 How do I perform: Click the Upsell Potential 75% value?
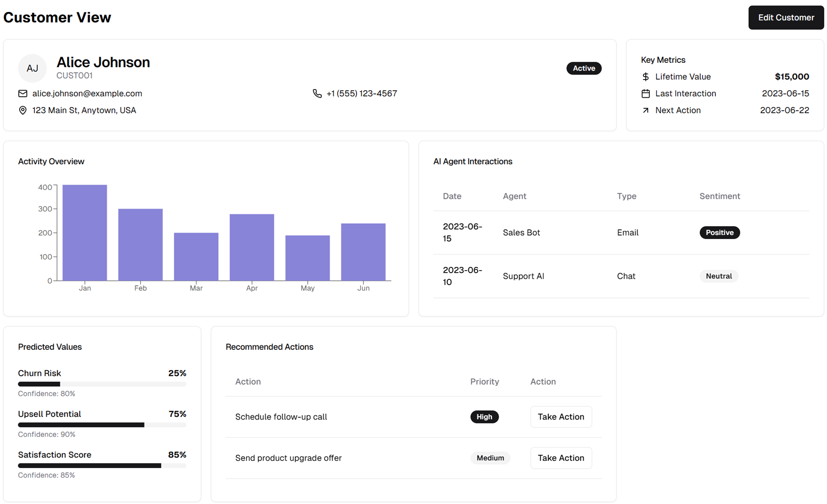coord(177,414)
